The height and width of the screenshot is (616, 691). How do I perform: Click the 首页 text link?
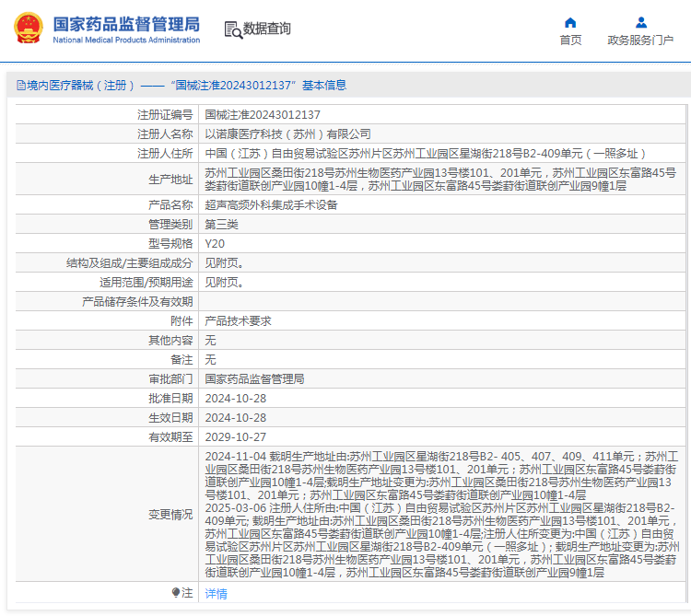click(x=570, y=41)
